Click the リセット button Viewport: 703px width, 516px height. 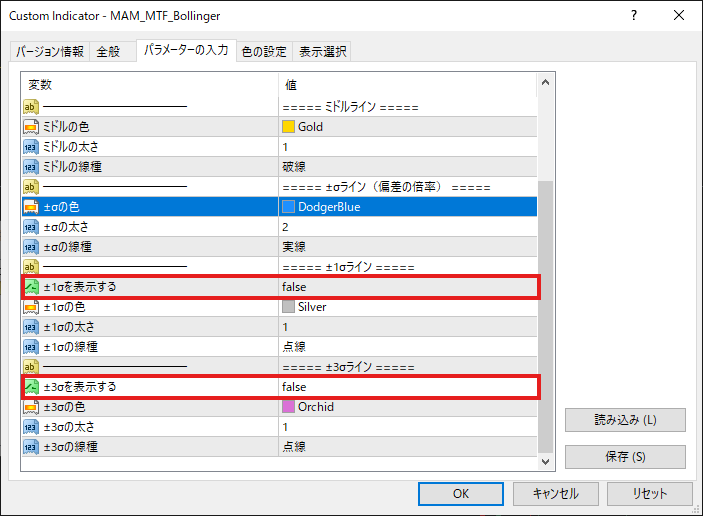(650, 494)
